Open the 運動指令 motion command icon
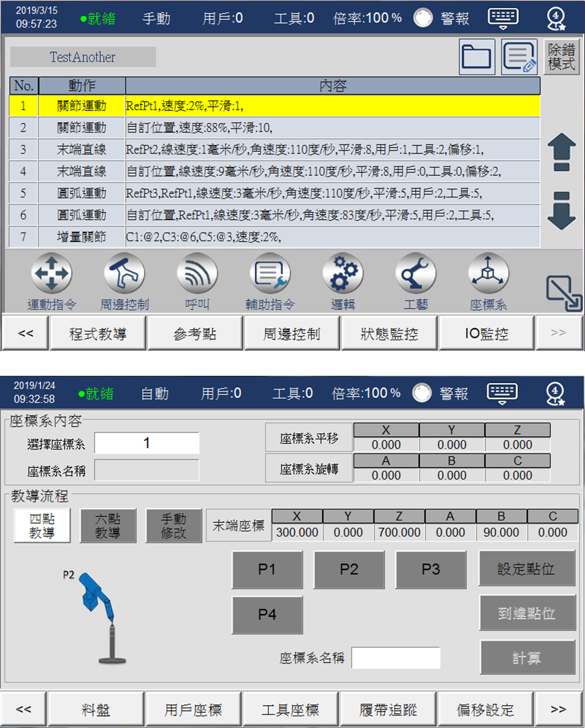 [51, 274]
